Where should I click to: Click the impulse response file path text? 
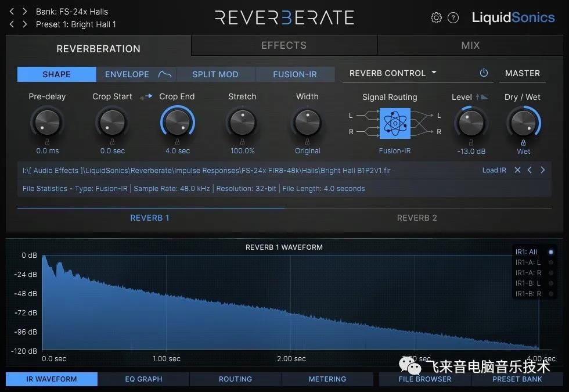[207, 171]
